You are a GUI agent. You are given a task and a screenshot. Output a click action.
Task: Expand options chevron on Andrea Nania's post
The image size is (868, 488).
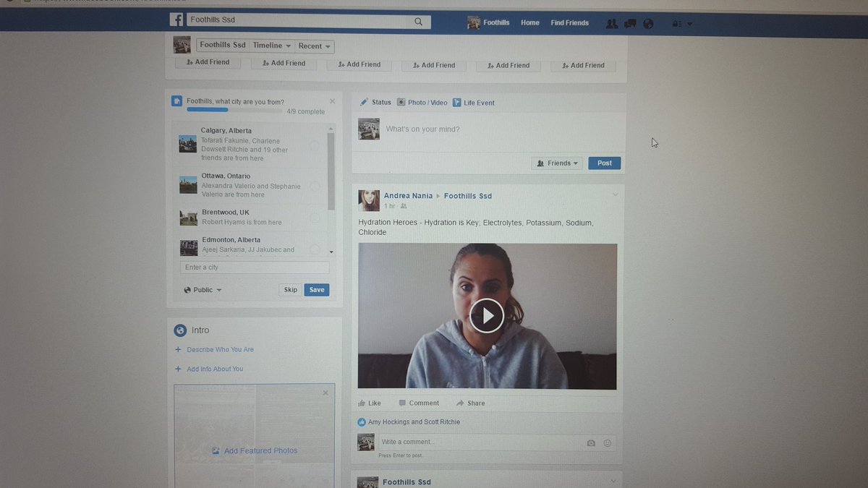click(616, 194)
